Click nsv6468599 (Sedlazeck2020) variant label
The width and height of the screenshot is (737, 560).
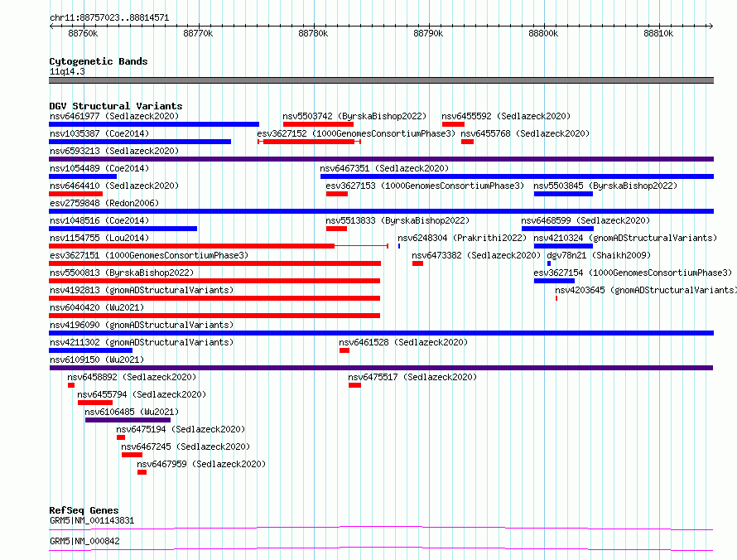point(585,220)
